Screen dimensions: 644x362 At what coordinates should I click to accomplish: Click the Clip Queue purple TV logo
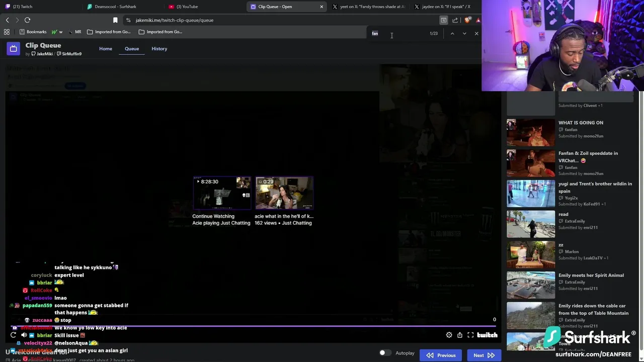point(14,49)
